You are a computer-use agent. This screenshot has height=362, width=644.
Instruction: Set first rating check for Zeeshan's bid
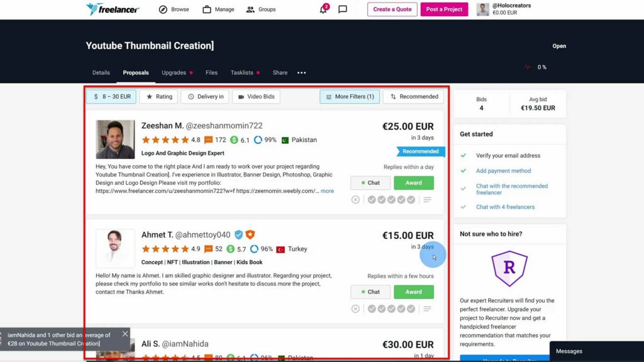click(x=372, y=199)
